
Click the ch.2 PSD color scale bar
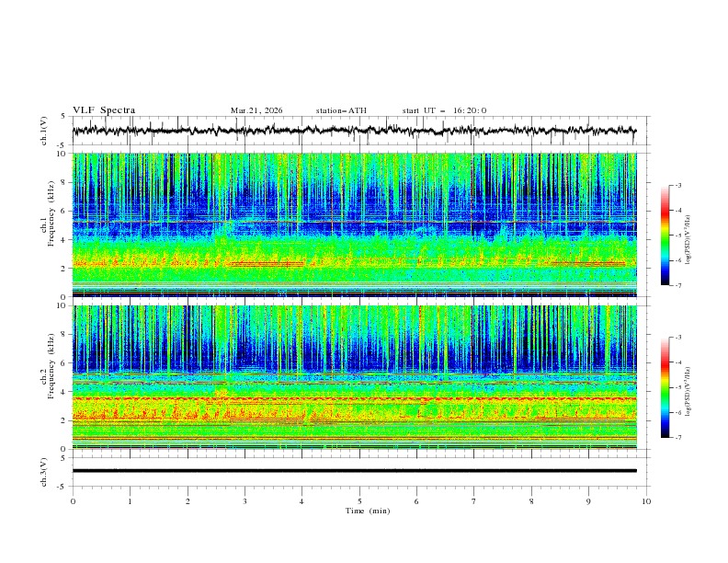665,387
